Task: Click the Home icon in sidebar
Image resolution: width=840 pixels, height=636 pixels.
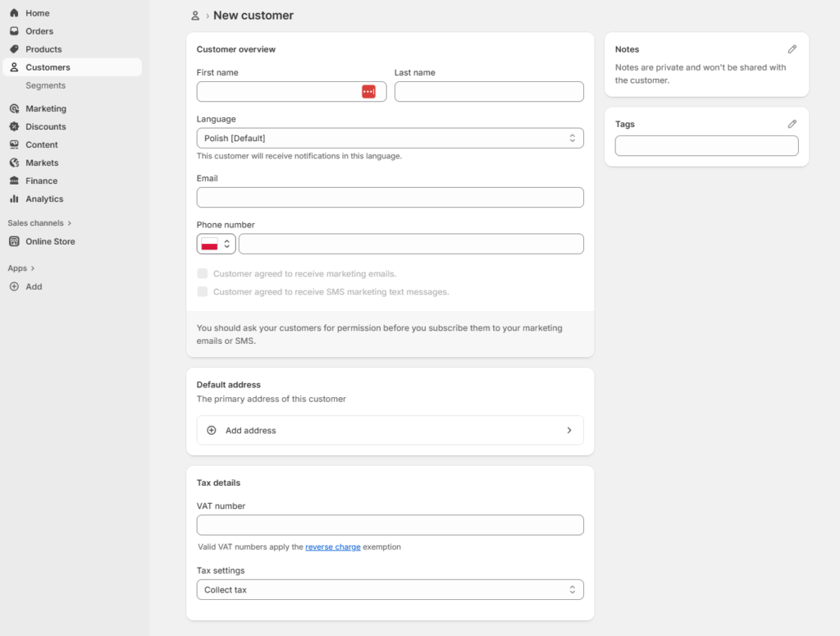Action: (x=14, y=13)
